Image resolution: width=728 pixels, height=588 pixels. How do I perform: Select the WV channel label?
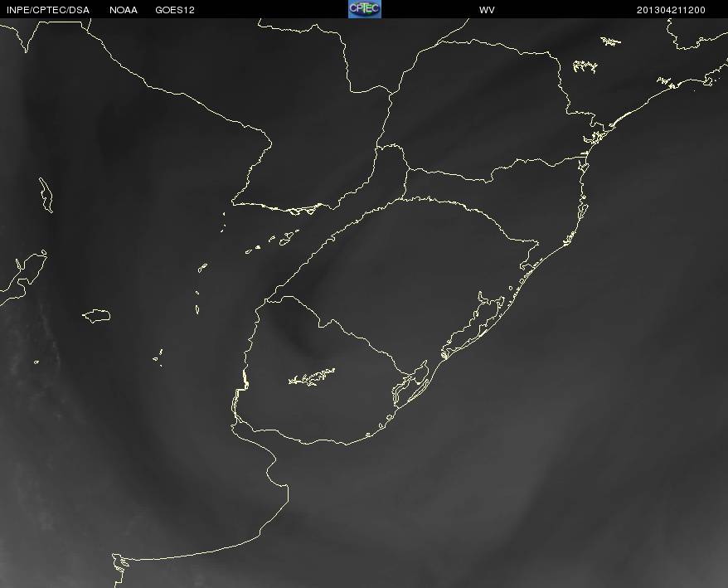pos(487,10)
